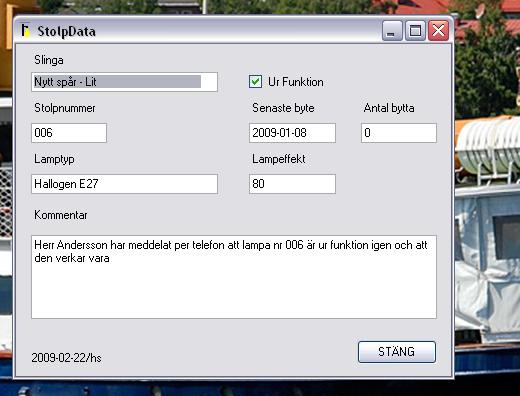The image size is (520, 396).
Task: Click the Antal bytta field
Action: pos(399,133)
